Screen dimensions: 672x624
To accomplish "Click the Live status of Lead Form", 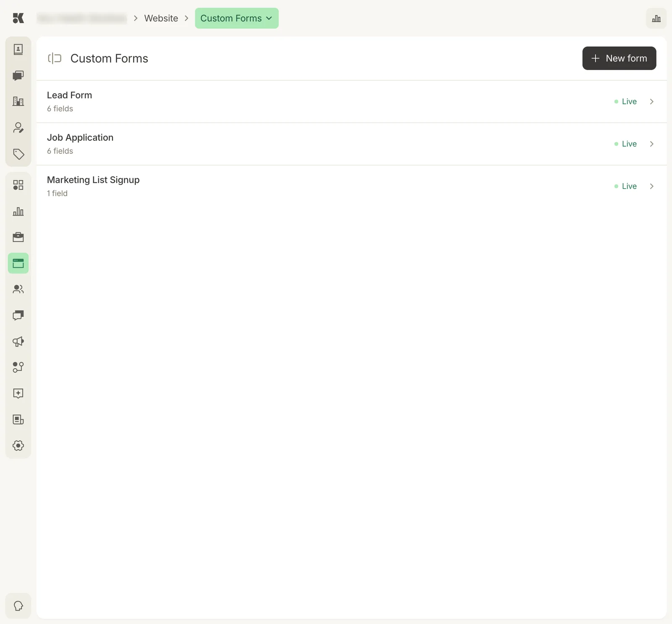I will coord(625,102).
